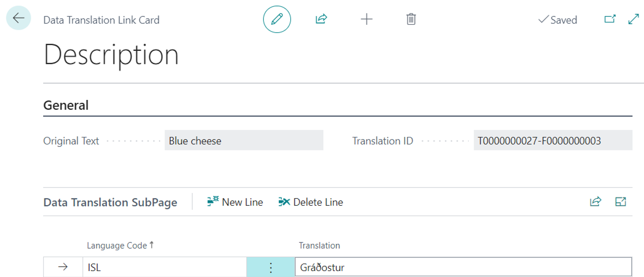Image resolution: width=644 pixels, height=277 pixels.
Task: Open the share icon in header
Action: pyautogui.click(x=321, y=19)
